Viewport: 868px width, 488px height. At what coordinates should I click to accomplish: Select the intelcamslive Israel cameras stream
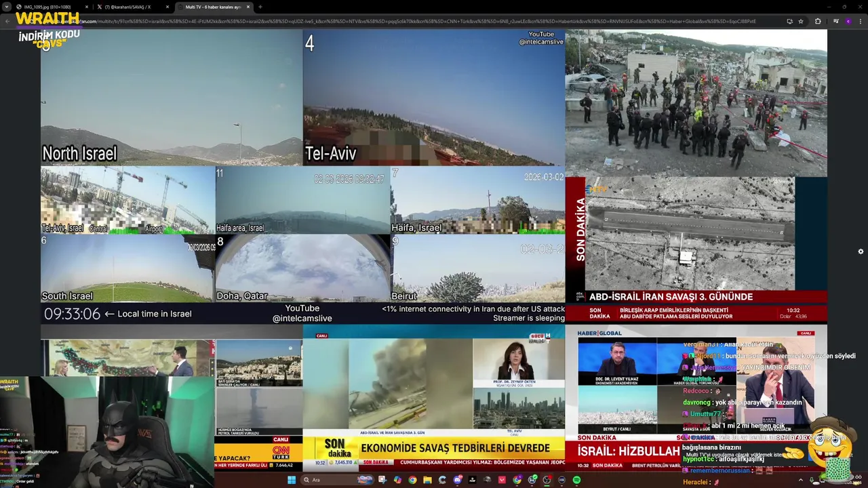[x=302, y=177]
